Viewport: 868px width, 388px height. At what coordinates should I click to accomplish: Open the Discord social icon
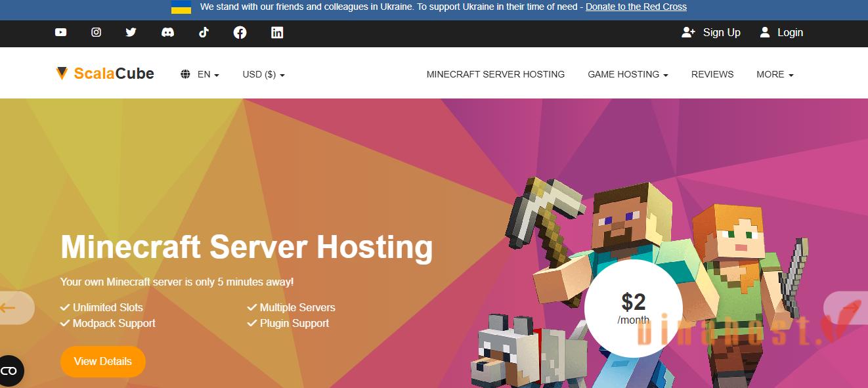tap(167, 32)
